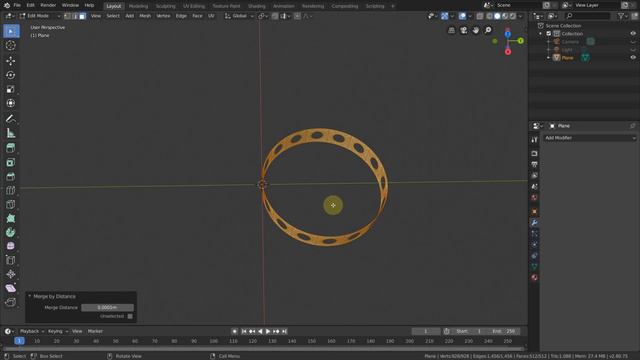640x360 pixels.
Task: Enable solid viewport shading
Action: (497, 16)
